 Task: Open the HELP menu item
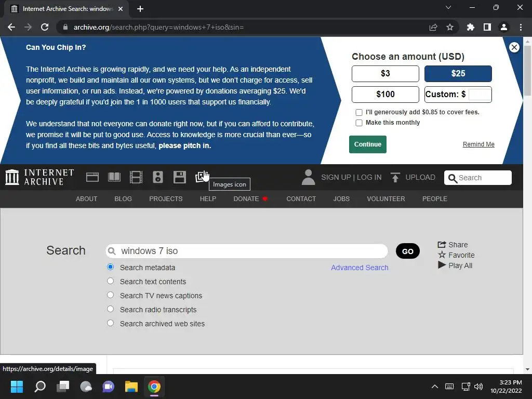208,199
